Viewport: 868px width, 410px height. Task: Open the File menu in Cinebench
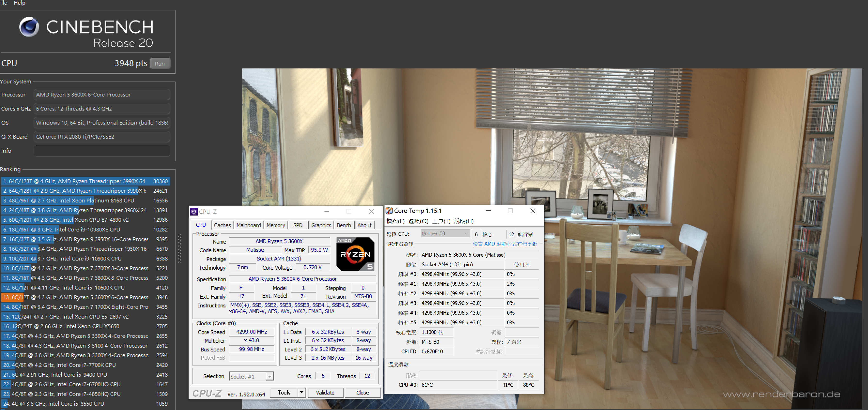3,3
